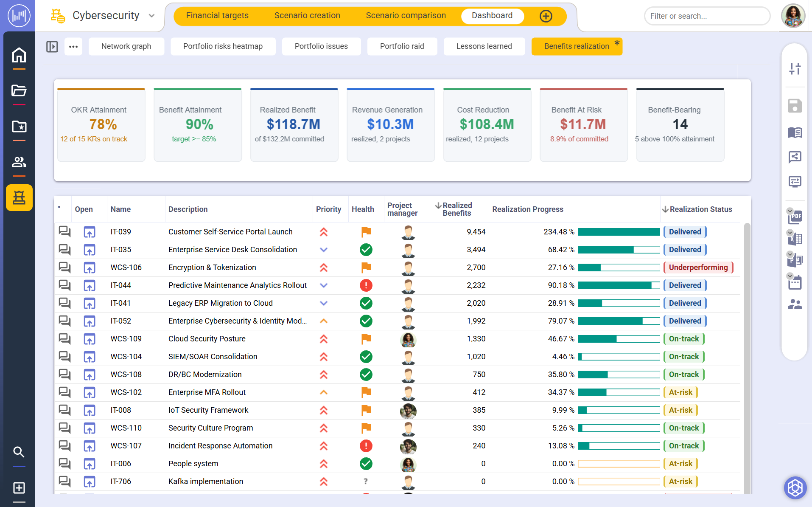The width and height of the screenshot is (812, 507).
Task: Click the IT-006 empty progress bar
Action: 619,464
